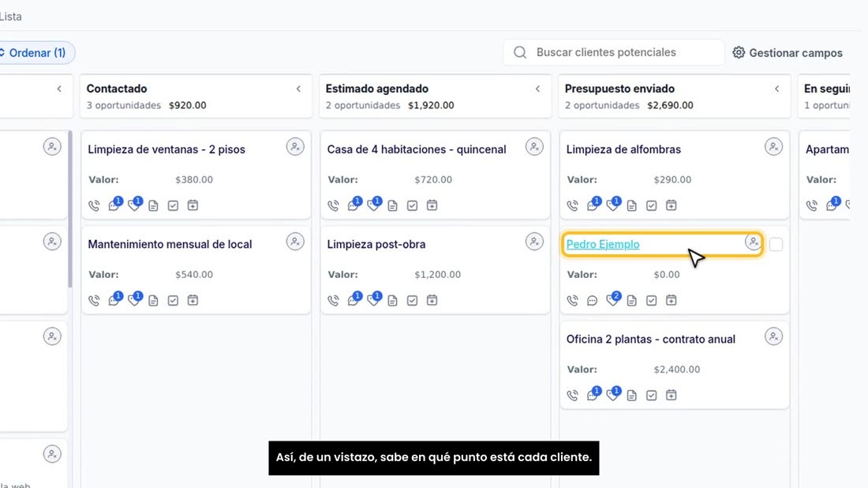Image resolution: width=868 pixels, height=488 pixels.
Task: Call contact on Casa de 4 habitaciones card
Action: 333,205
